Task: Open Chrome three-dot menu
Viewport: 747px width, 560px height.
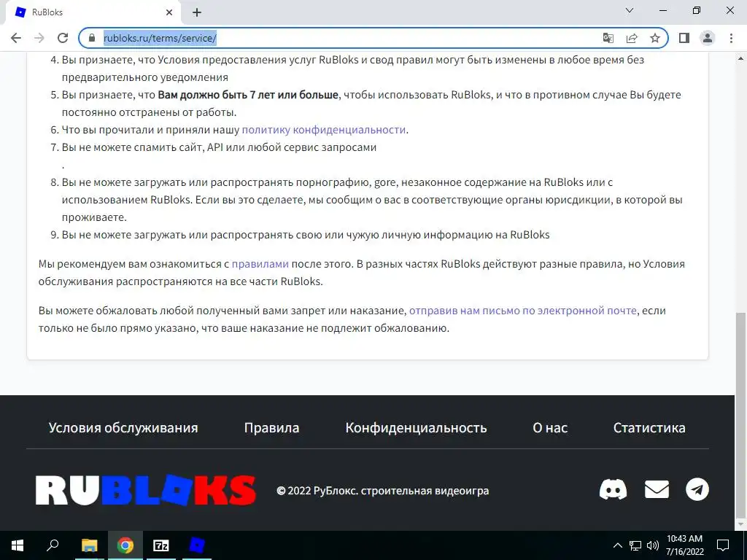Action: click(731, 38)
